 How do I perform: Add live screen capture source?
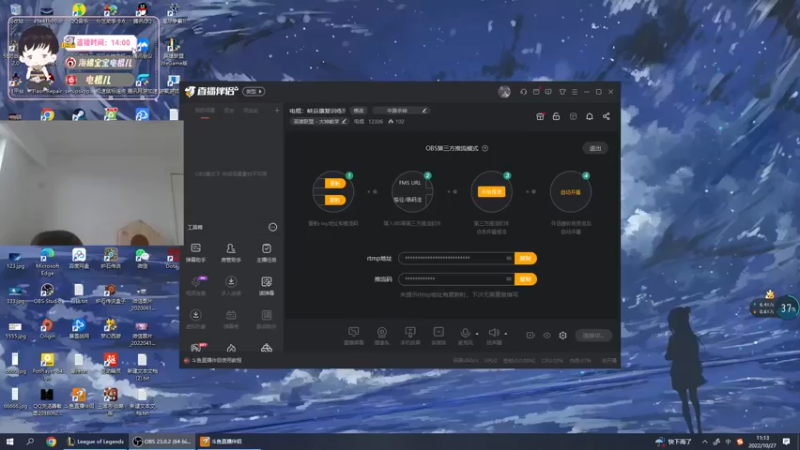[354, 336]
